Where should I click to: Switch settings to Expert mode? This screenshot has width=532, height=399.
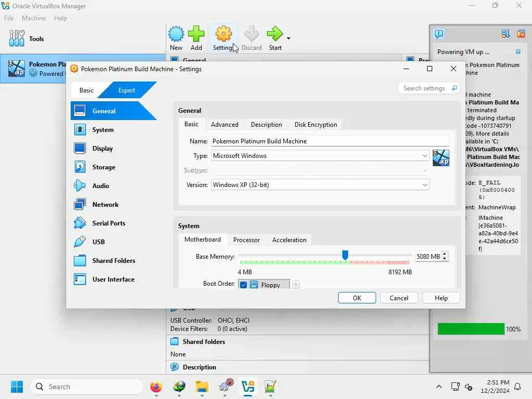[127, 90]
